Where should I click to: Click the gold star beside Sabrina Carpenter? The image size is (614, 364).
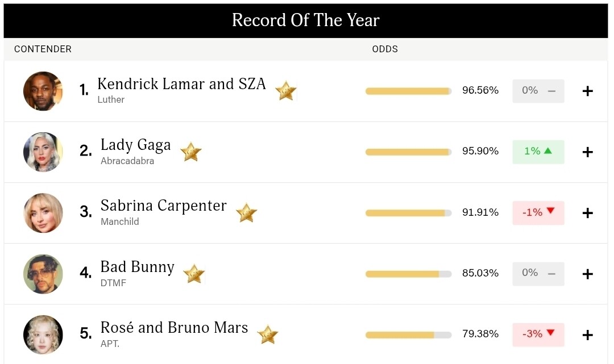[x=246, y=213]
